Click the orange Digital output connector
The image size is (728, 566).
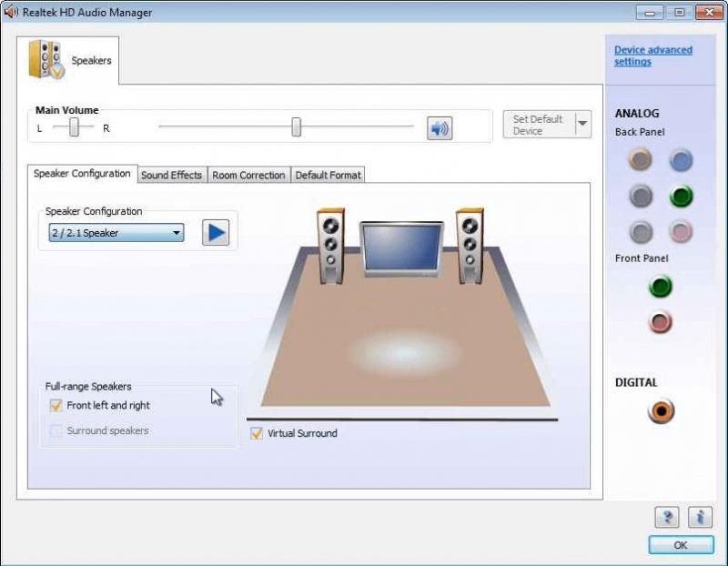[660, 411]
